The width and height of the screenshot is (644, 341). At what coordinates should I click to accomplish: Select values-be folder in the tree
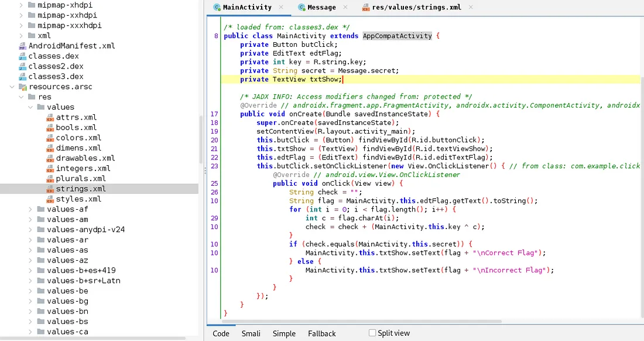tap(67, 291)
